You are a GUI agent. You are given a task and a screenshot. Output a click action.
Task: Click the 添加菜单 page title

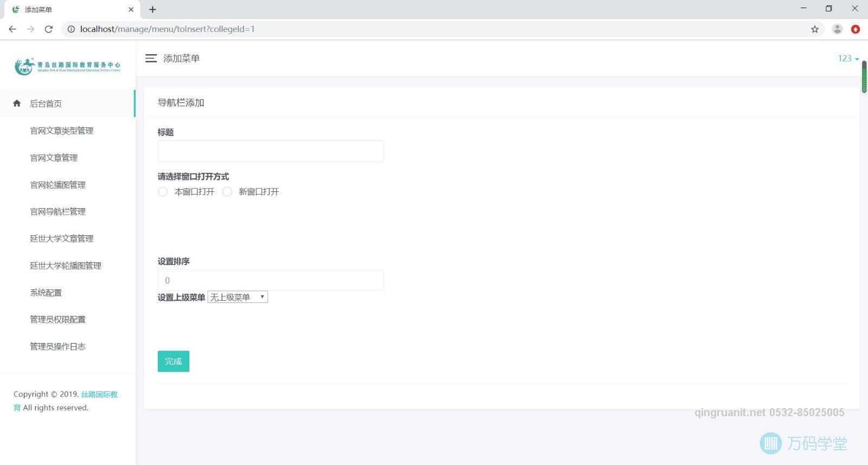click(x=182, y=59)
